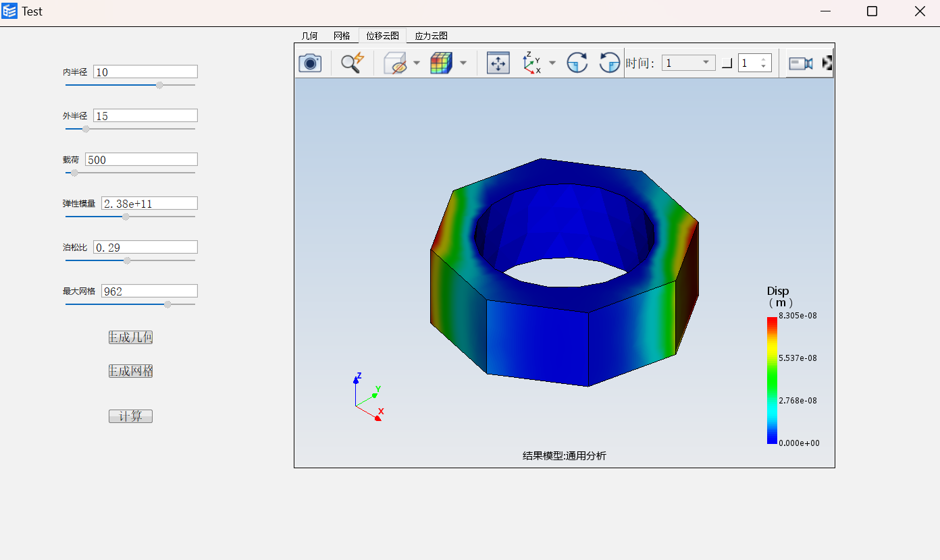This screenshot has height=560, width=940.
Task: Rotate the view clockwise
Action: (x=577, y=63)
